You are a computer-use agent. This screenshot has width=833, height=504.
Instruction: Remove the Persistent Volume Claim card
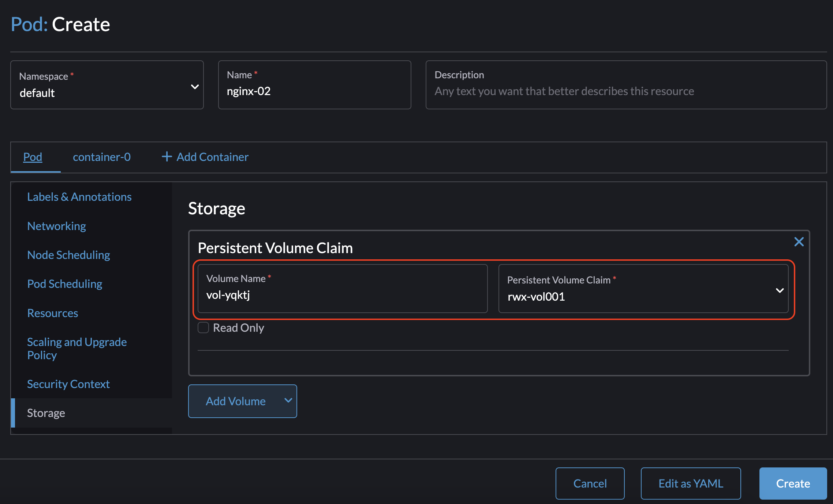(x=799, y=241)
